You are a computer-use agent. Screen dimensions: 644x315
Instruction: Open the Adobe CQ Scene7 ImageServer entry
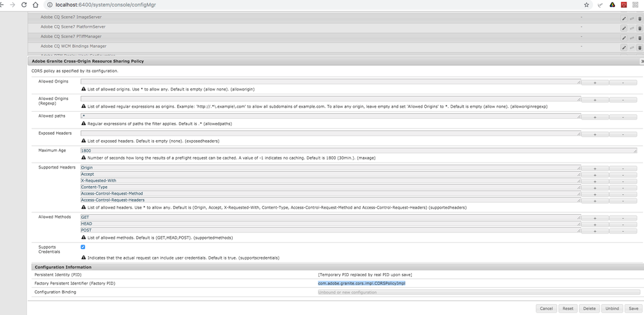pyautogui.click(x=71, y=17)
